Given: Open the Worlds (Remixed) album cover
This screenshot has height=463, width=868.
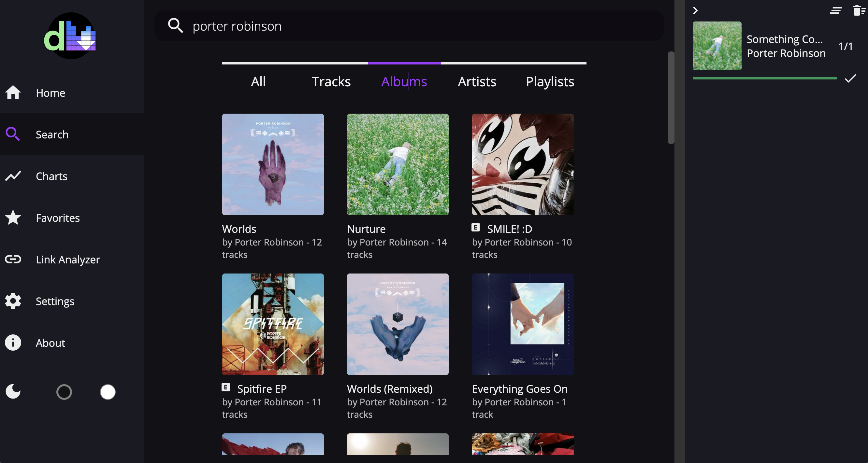Looking at the screenshot, I should coord(398,324).
